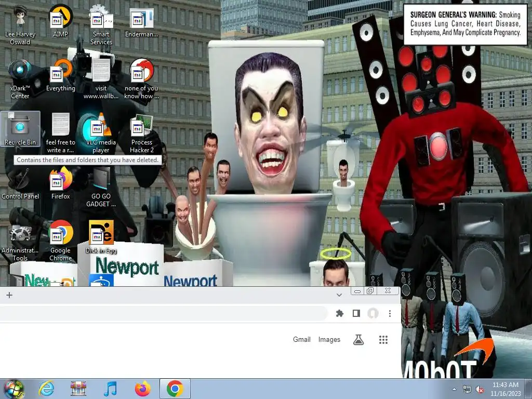Open the xDark Center desktop icon

pyautogui.click(x=20, y=79)
